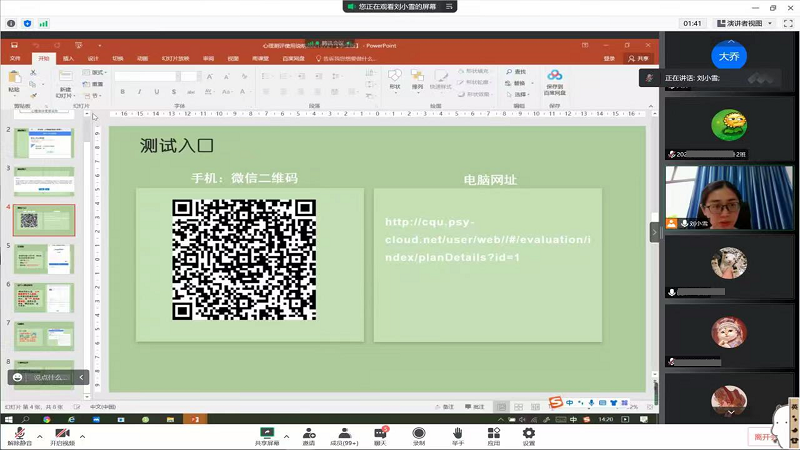Check network signal bars icon
800x450 pixels.
pyautogui.click(x=44, y=23)
